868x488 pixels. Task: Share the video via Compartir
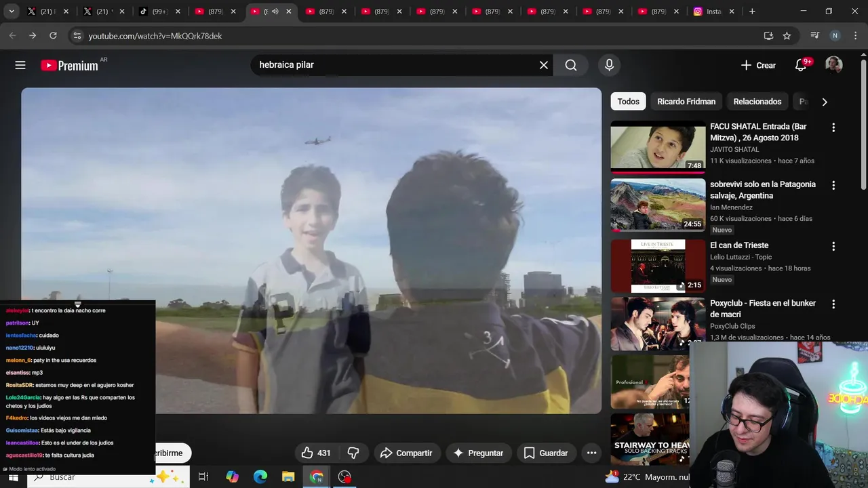pos(406,453)
